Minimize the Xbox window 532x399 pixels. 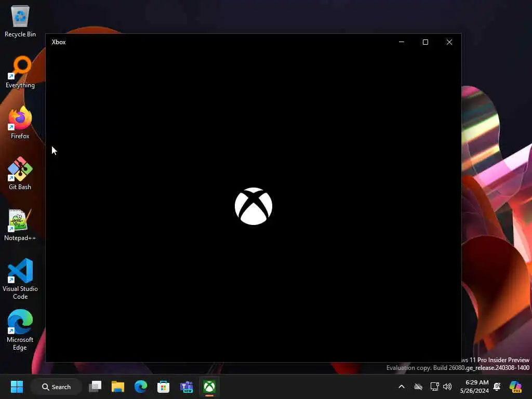click(x=402, y=42)
